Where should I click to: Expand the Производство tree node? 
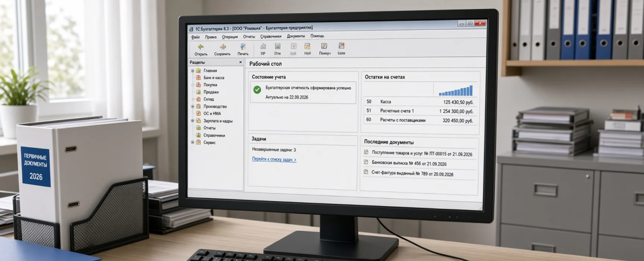tap(192, 106)
